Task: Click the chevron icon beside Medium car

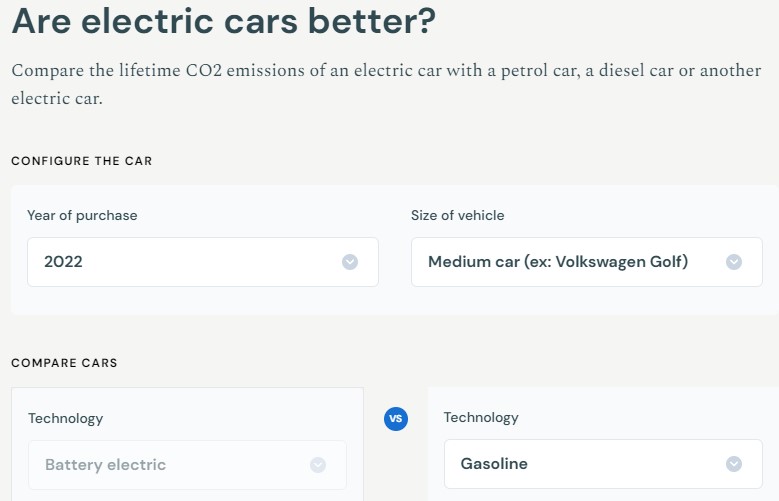Action: coord(734,262)
